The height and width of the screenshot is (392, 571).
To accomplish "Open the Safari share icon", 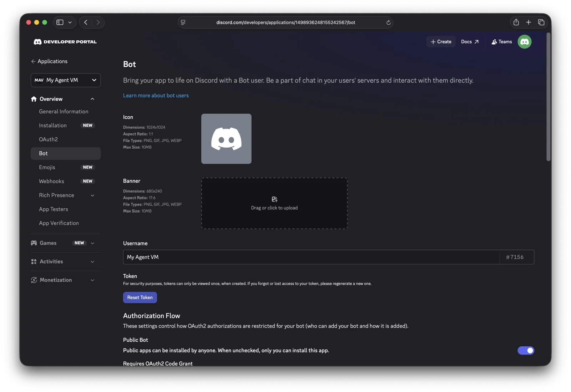I will [516, 22].
